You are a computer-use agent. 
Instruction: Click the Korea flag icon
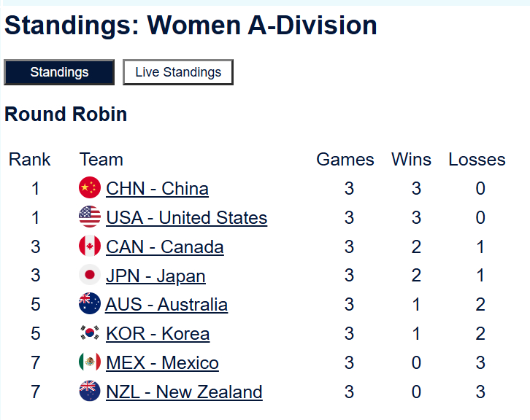tap(89, 333)
